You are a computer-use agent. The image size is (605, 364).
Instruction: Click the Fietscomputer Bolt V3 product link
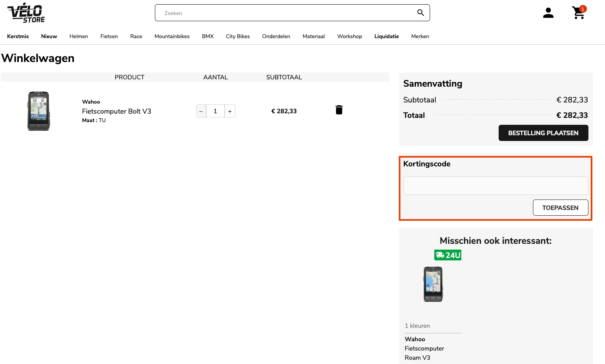(x=116, y=111)
